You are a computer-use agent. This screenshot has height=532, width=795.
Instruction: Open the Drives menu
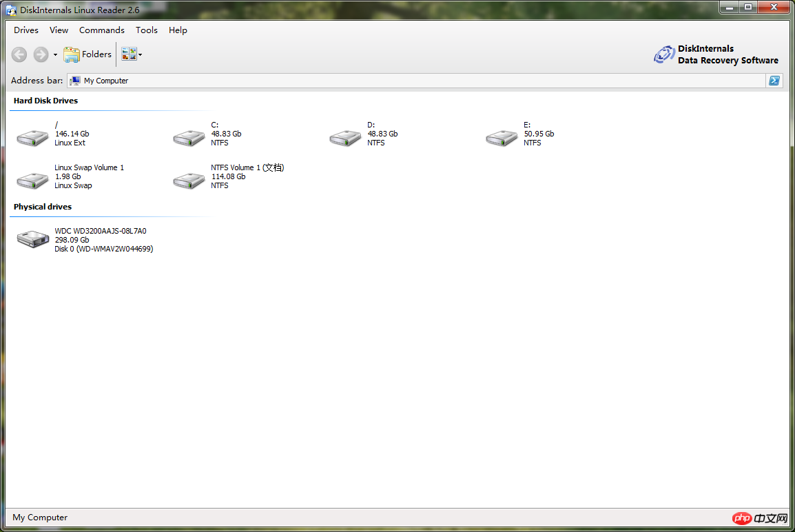point(26,30)
